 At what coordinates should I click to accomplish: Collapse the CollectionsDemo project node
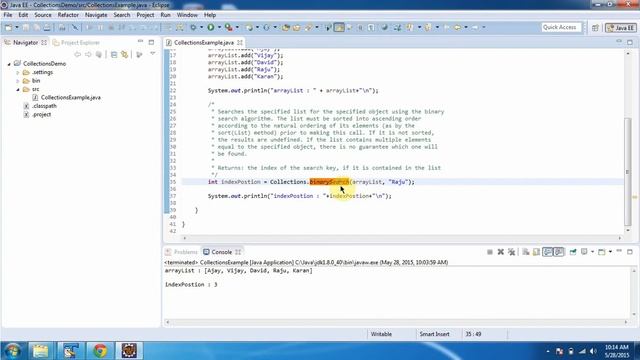click(9, 64)
